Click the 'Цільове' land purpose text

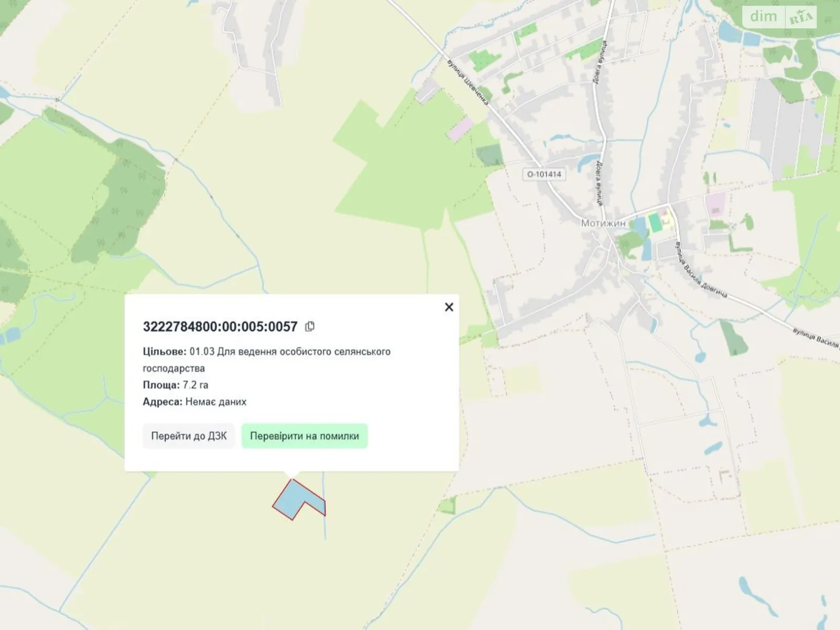pos(266,360)
